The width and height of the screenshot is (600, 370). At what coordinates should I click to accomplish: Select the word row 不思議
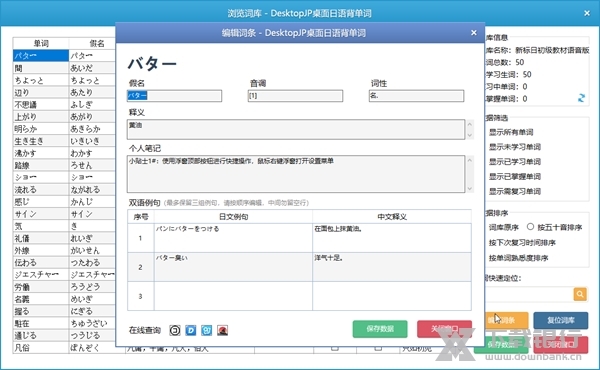pyautogui.click(x=41, y=104)
